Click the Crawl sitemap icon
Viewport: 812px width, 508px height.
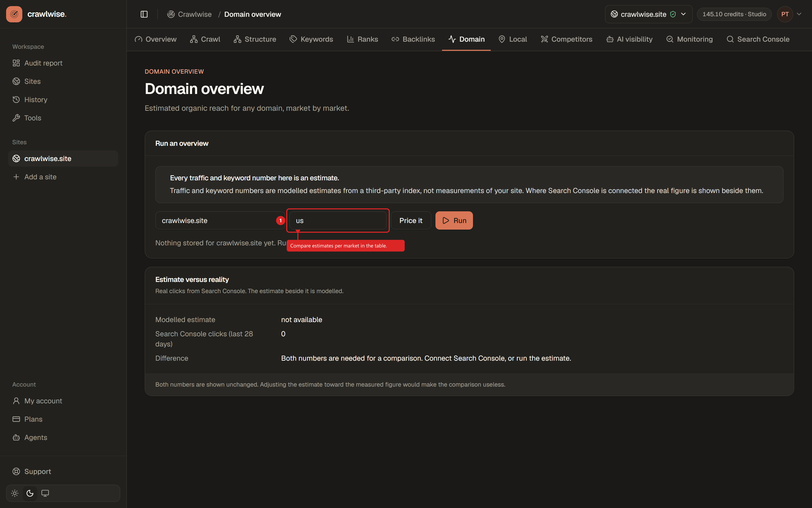pyautogui.click(x=194, y=39)
